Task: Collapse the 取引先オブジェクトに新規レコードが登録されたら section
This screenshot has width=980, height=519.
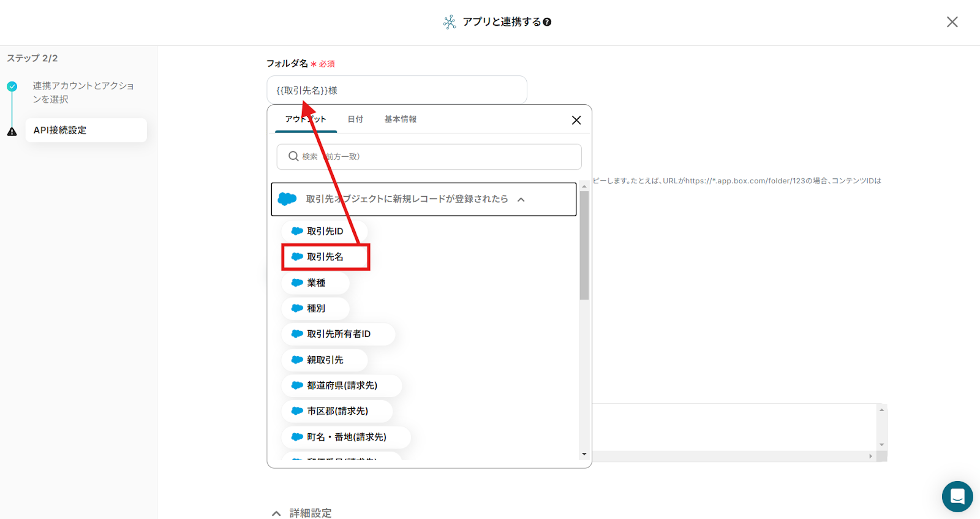Action: pos(424,199)
